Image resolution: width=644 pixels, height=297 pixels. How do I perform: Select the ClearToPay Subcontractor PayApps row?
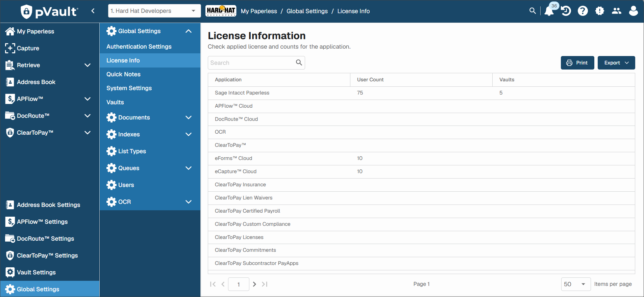click(x=421, y=263)
